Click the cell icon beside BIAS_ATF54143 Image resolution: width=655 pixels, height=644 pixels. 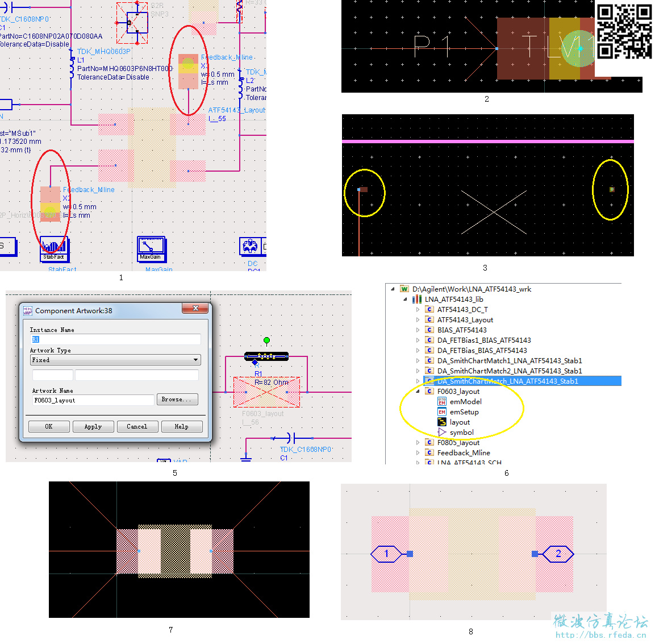(429, 330)
